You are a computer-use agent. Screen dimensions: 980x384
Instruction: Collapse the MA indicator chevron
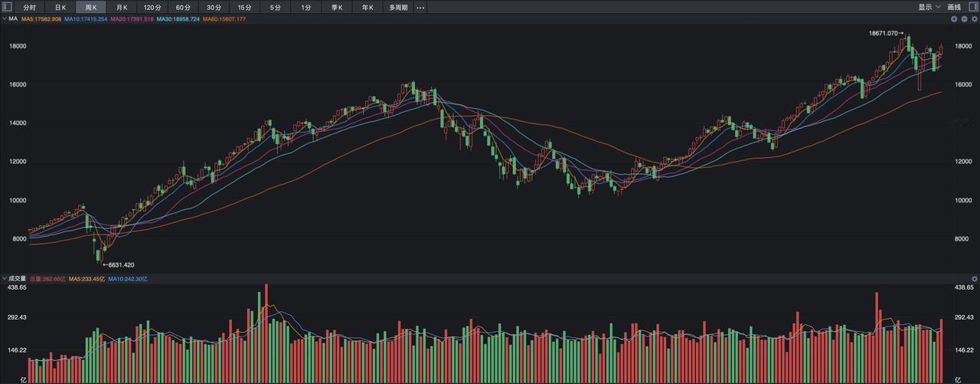pos(4,18)
